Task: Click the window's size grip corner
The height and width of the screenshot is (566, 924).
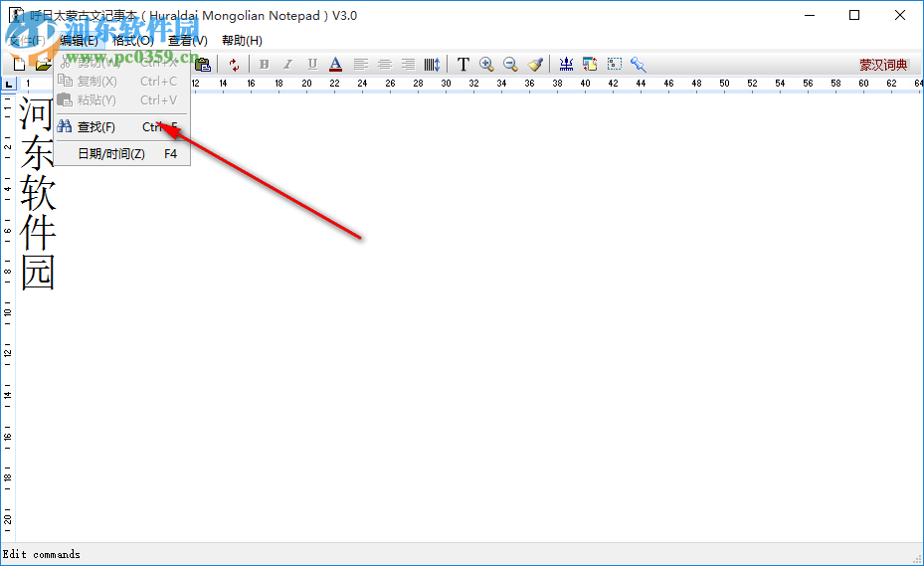Action: (x=917, y=559)
